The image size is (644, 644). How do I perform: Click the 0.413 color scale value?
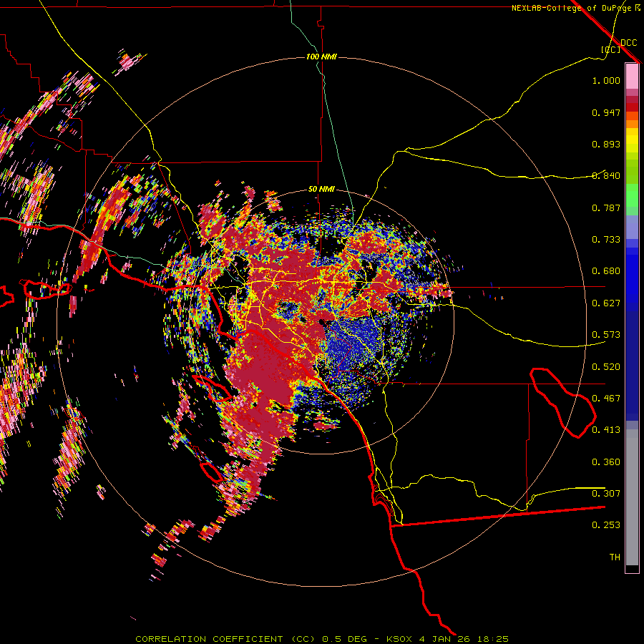tap(606, 430)
